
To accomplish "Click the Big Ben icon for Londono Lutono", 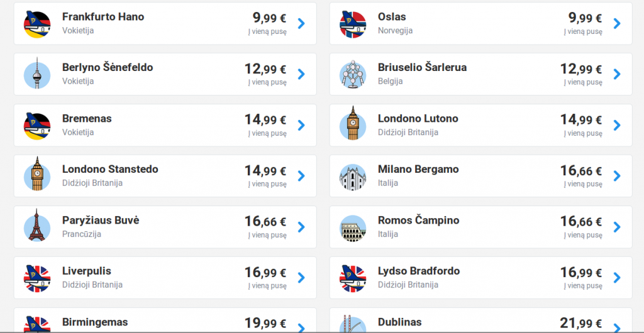I will coord(353,124).
